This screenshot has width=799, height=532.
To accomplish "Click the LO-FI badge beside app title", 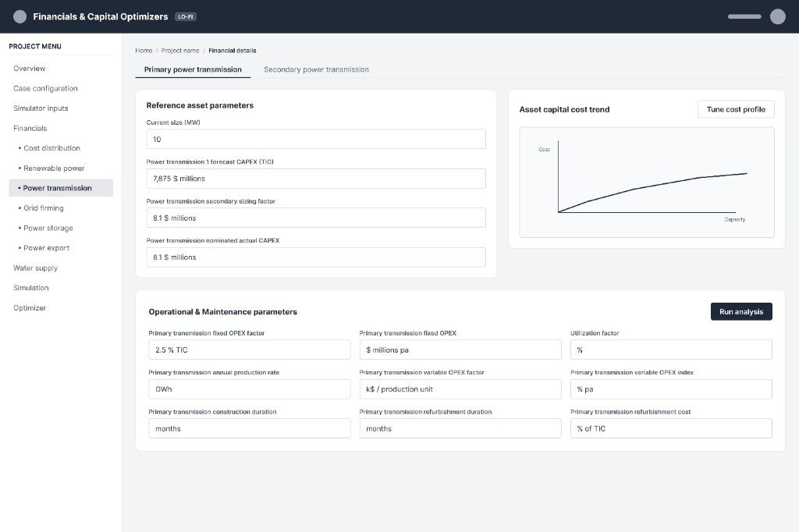I will click(186, 17).
